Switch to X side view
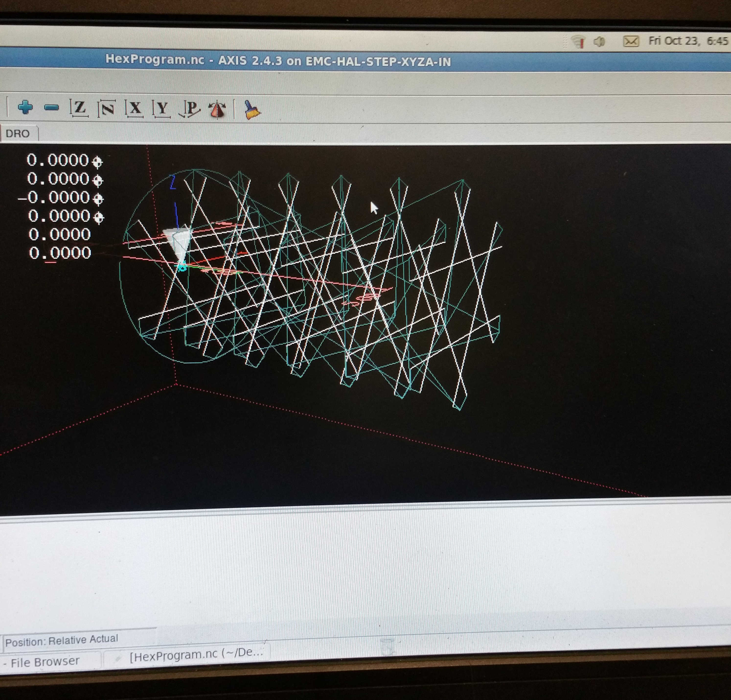 [x=134, y=109]
